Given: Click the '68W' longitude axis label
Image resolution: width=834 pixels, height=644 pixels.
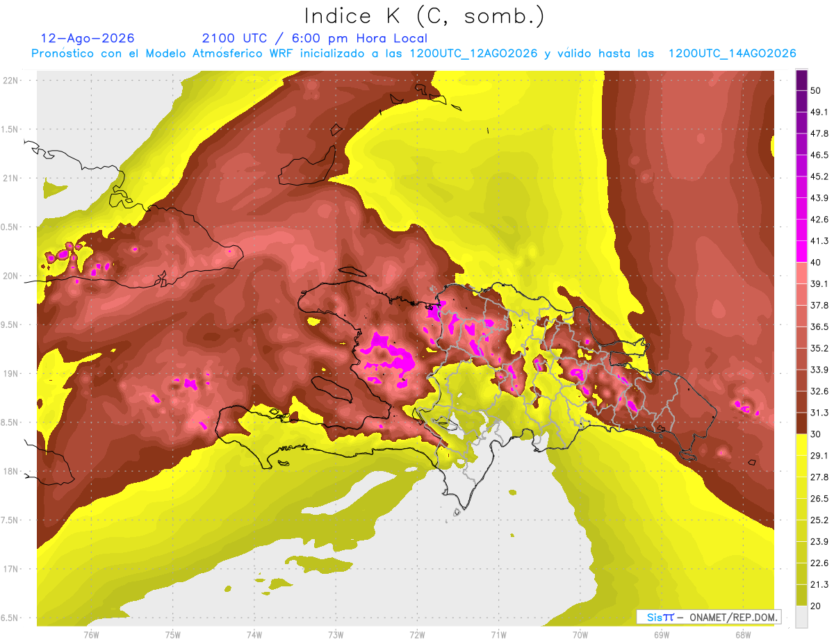Looking at the screenshot, I should point(743,634).
